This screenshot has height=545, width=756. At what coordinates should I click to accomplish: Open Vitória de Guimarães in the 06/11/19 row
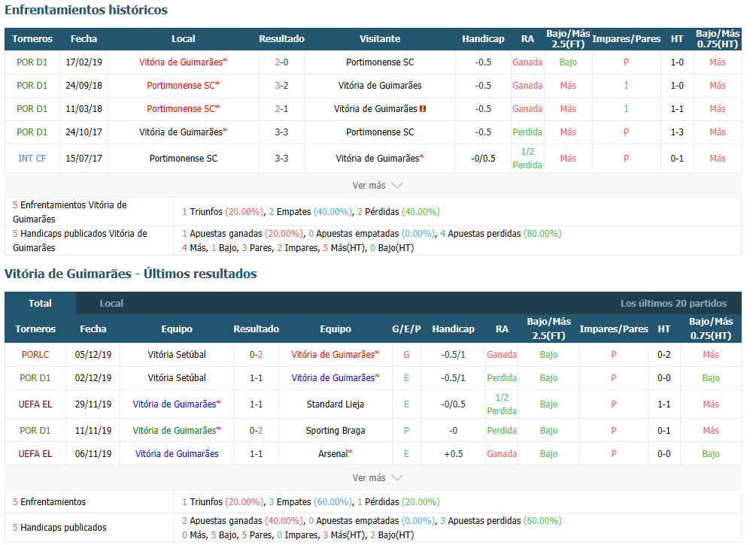click(x=177, y=454)
